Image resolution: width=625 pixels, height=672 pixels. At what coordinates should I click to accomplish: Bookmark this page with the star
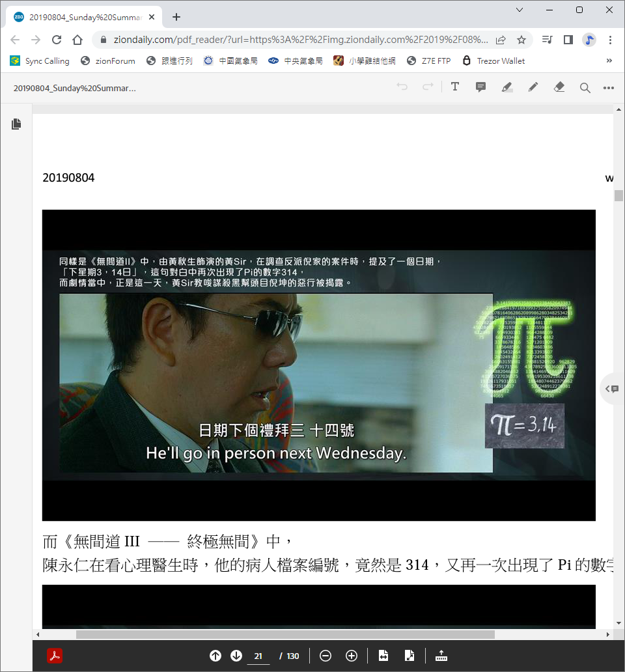(521, 40)
